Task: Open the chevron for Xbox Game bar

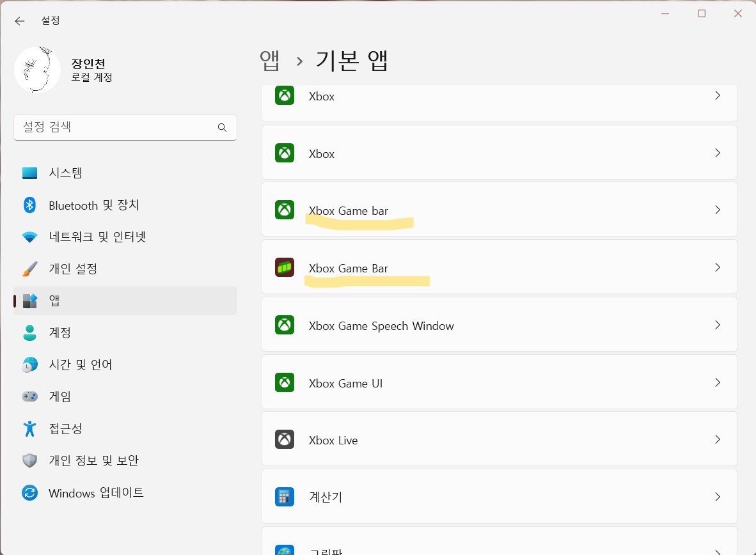Action: tap(718, 210)
